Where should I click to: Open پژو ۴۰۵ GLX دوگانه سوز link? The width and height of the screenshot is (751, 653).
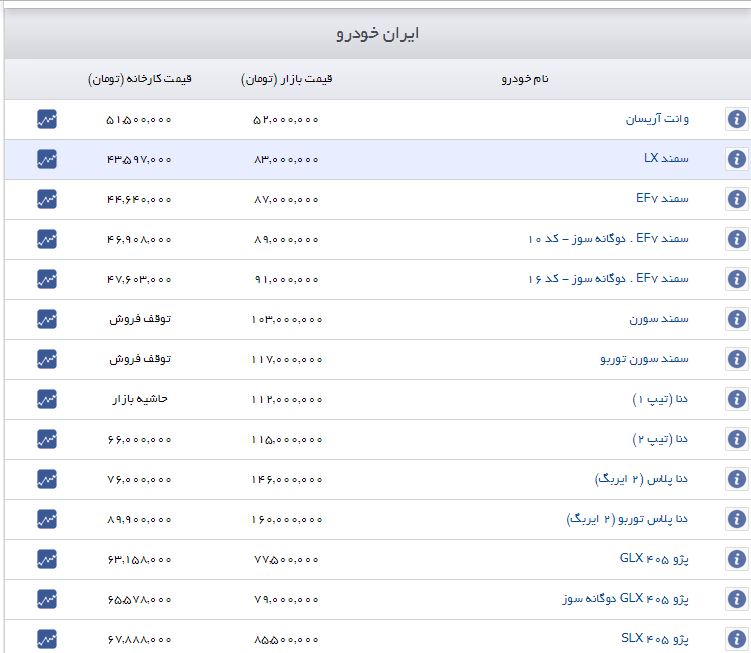[626, 598]
